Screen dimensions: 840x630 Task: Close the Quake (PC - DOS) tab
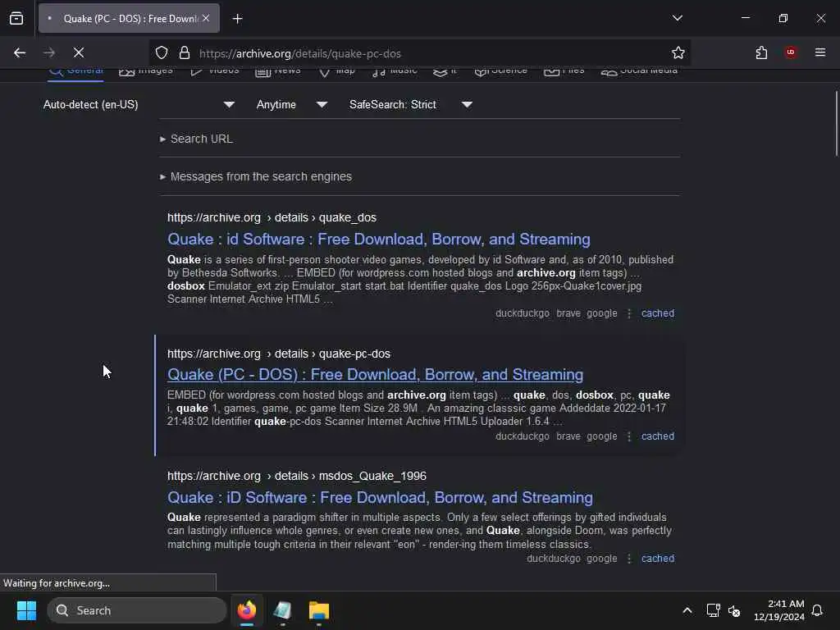pyautogui.click(x=206, y=18)
